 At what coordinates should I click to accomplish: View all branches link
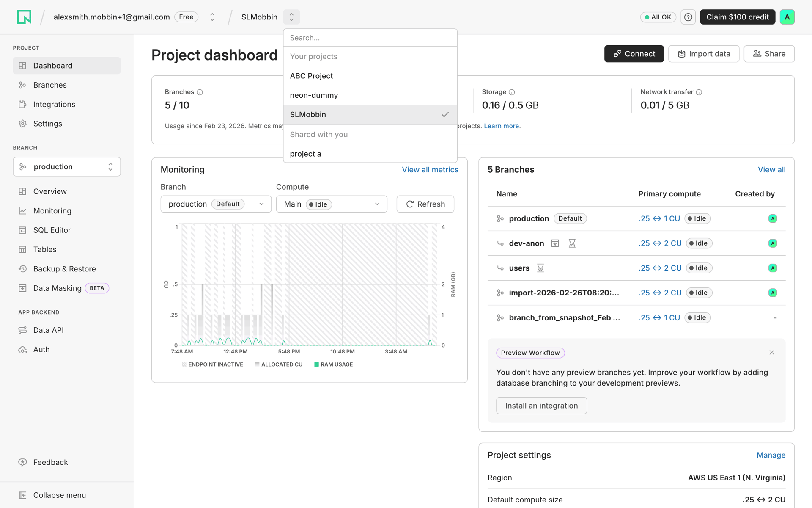coord(771,170)
